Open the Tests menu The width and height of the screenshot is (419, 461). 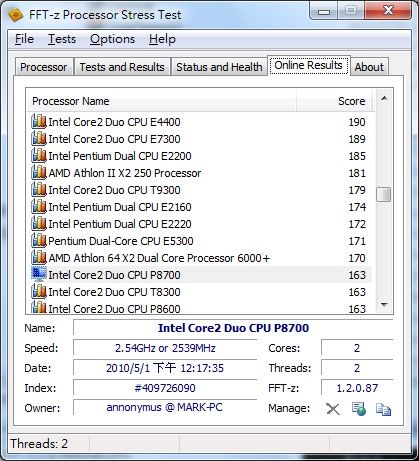click(x=62, y=39)
